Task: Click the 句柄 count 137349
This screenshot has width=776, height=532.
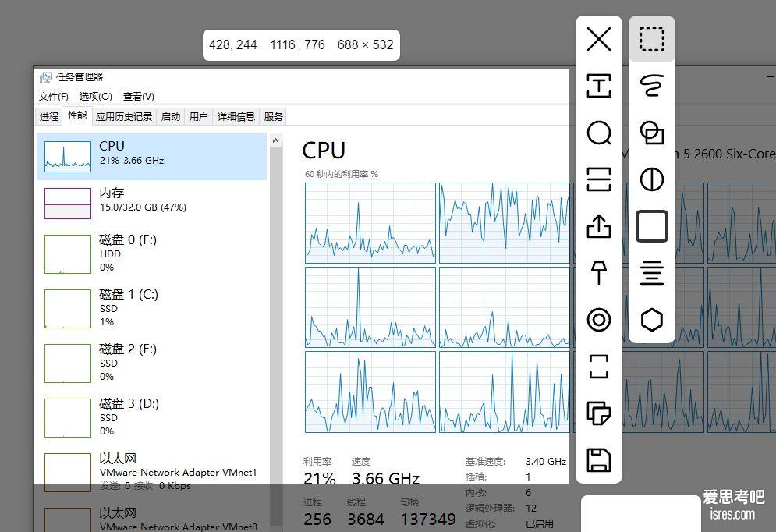Action: click(428, 520)
